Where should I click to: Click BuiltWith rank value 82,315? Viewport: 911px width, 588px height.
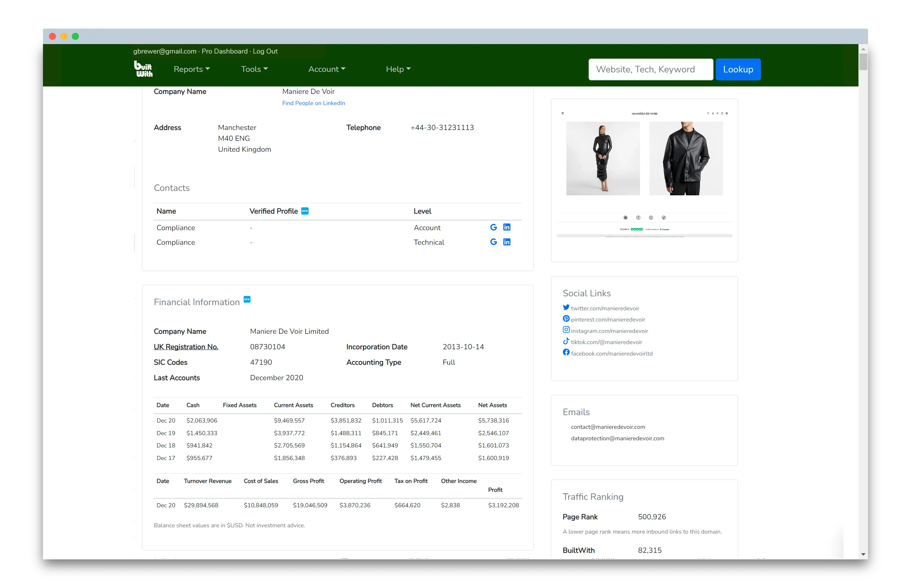[x=650, y=550]
